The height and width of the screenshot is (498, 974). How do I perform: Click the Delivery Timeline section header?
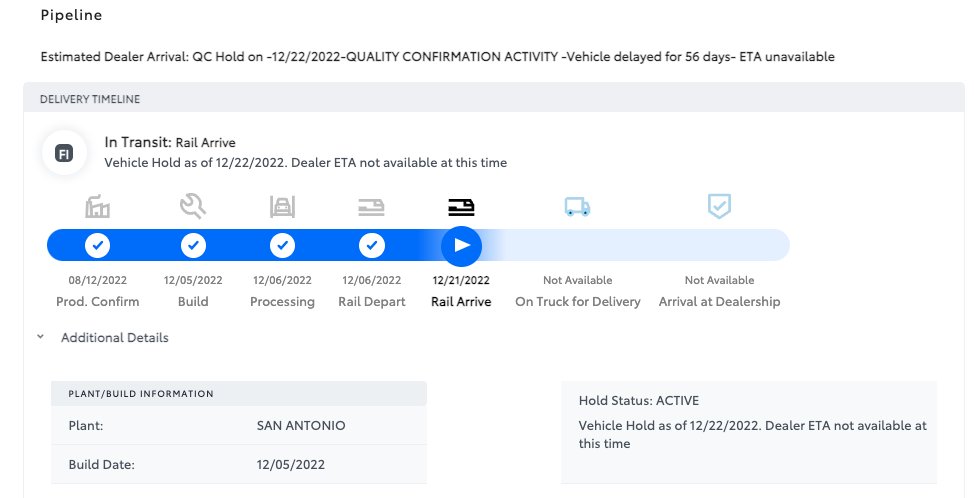coord(494,99)
